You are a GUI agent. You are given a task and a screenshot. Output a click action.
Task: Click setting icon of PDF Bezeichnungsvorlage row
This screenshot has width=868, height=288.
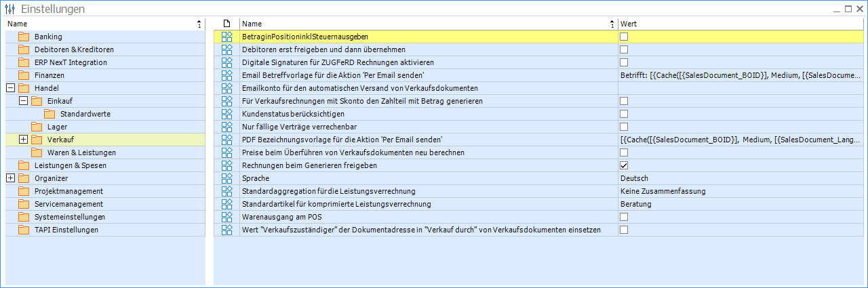(x=227, y=140)
